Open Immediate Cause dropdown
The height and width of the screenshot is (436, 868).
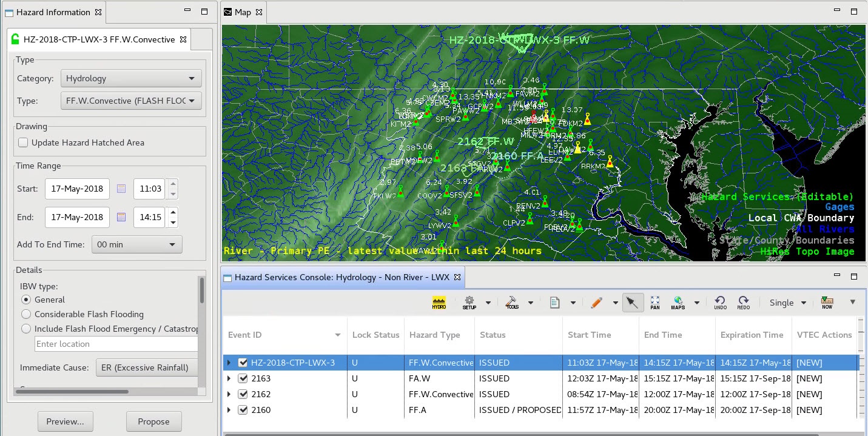(146, 367)
